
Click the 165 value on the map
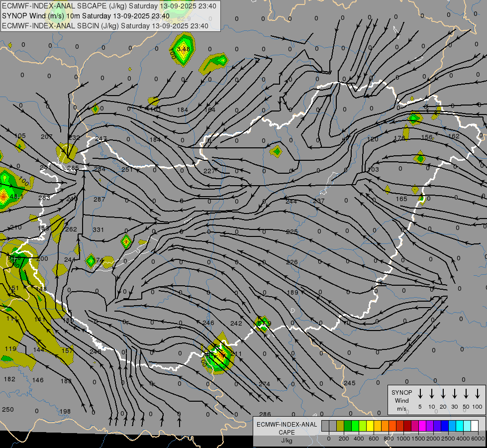[401, 199]
